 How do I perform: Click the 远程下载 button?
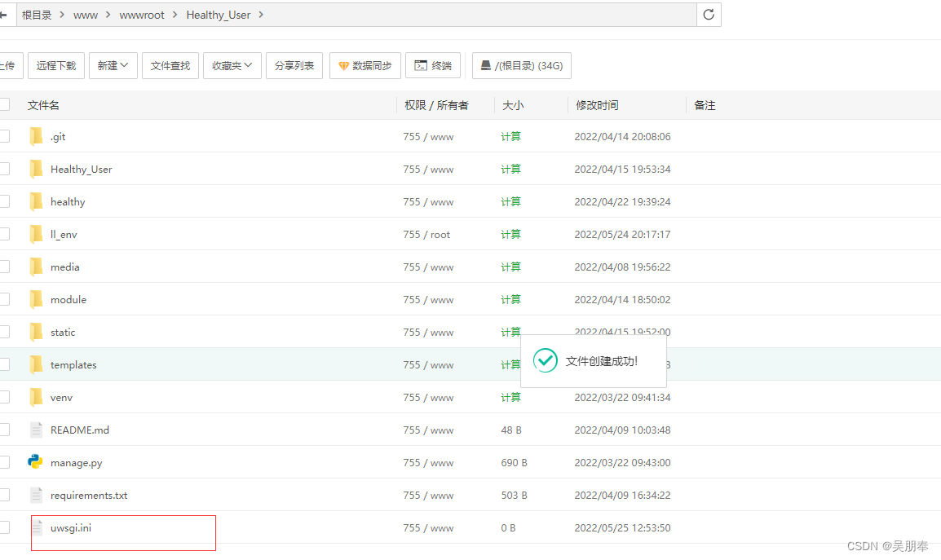(x=55, y=65)
